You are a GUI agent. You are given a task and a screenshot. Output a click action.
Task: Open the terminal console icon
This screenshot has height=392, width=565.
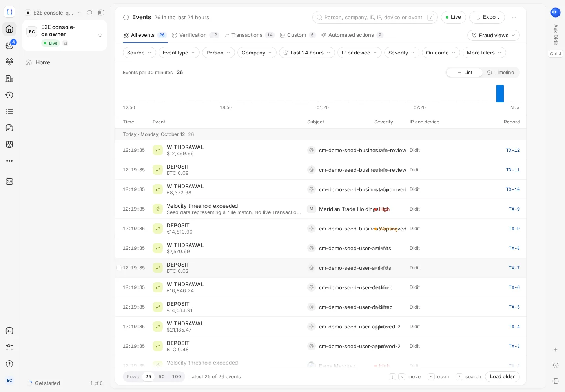point(9,331)
